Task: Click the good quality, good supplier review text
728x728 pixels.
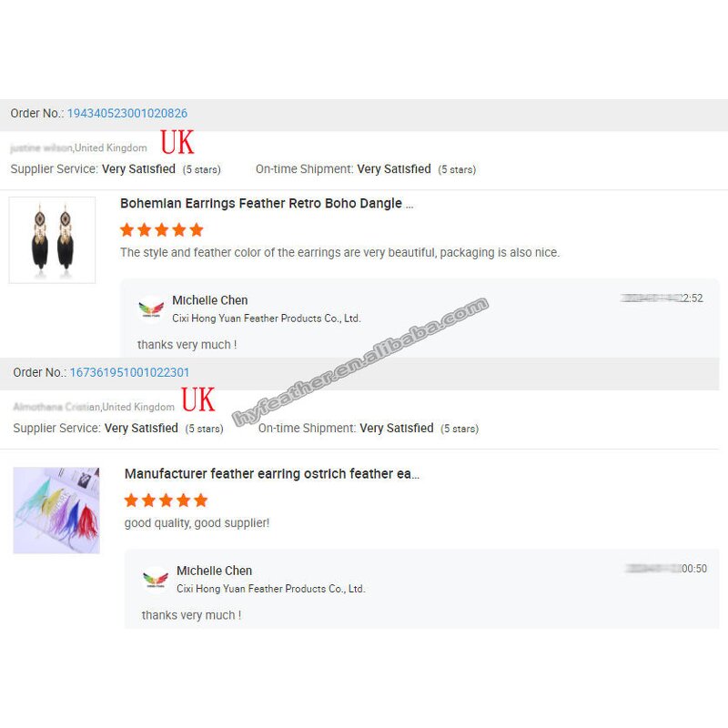Action: tap(197, 522)
